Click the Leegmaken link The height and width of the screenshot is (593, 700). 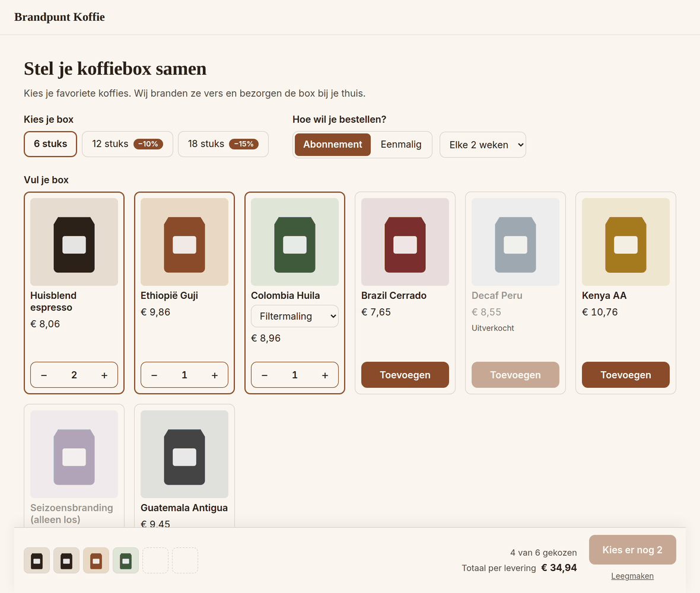(632, 576)
